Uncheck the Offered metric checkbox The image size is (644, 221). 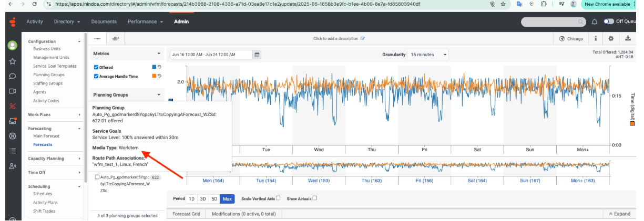tap(96, 67)
